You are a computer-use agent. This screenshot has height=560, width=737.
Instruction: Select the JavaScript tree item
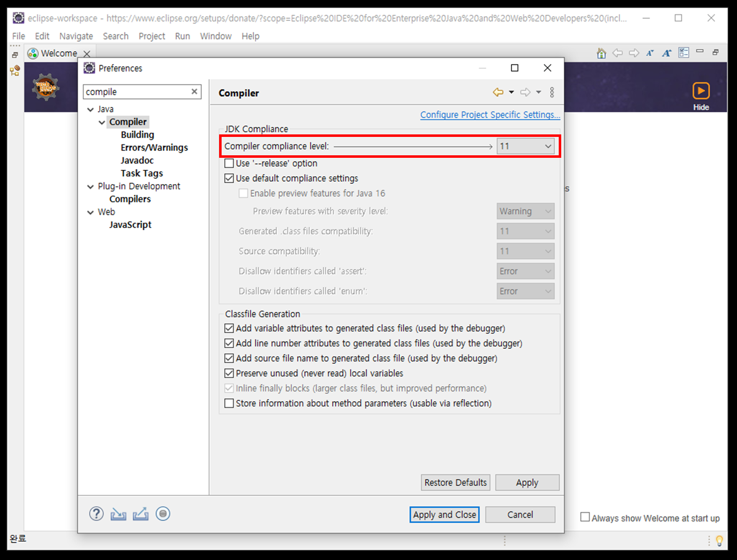point(130,224)
